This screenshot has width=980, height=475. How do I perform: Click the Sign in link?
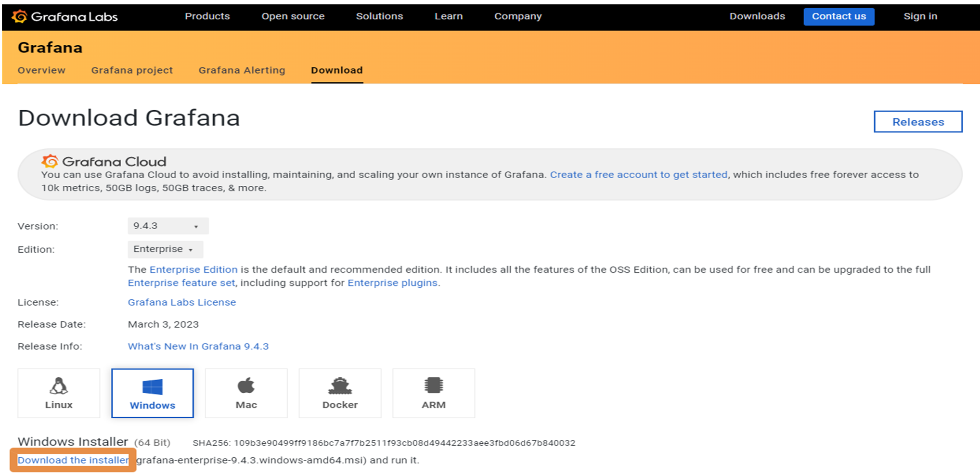[920, 16]
